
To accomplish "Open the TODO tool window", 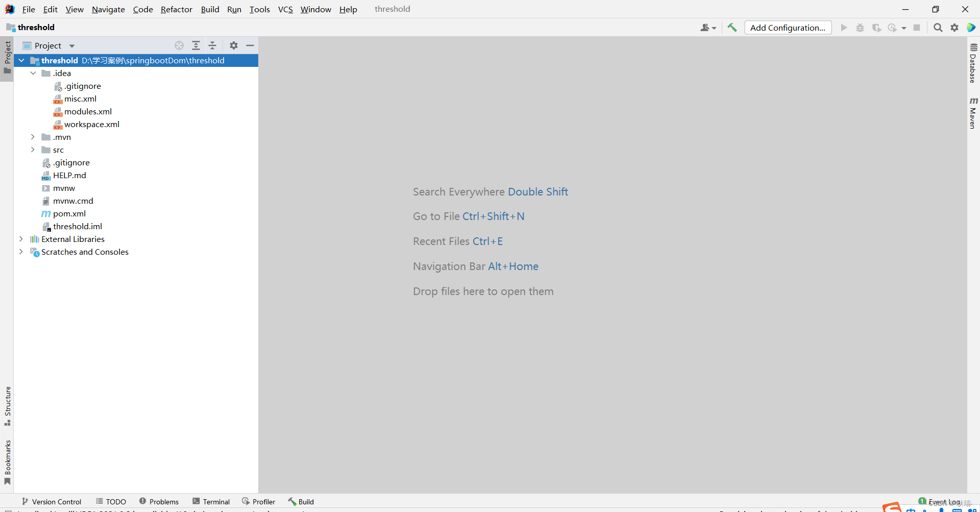I will pos(111,502).
